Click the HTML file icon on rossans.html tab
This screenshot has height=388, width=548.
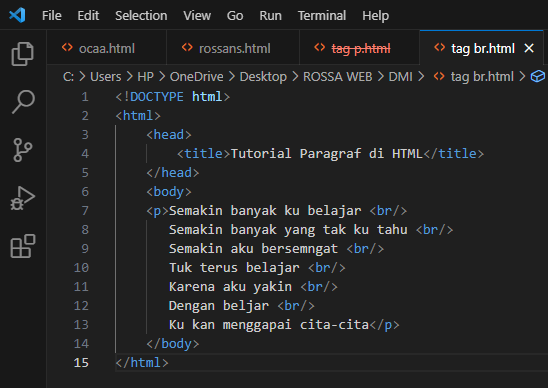(187, 47)
